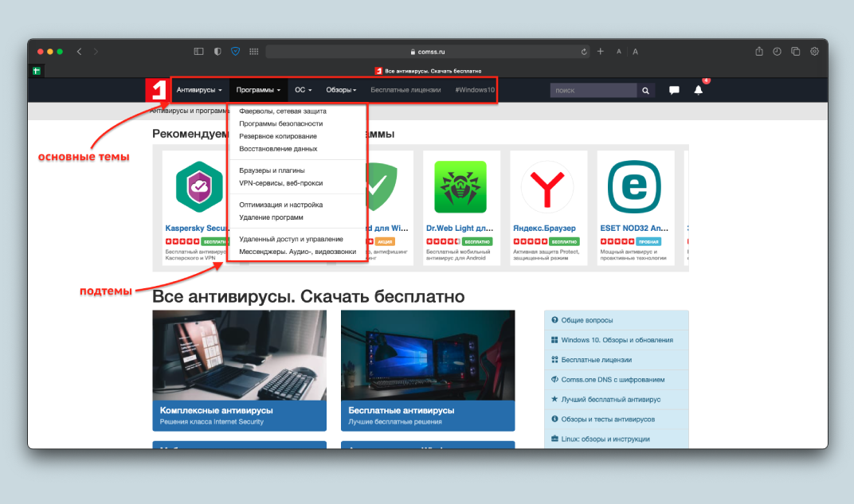Viewport: 854px width, 504px height.
Task: Open Linux: обзоры и инструкции link
Action: coord(616,439)
